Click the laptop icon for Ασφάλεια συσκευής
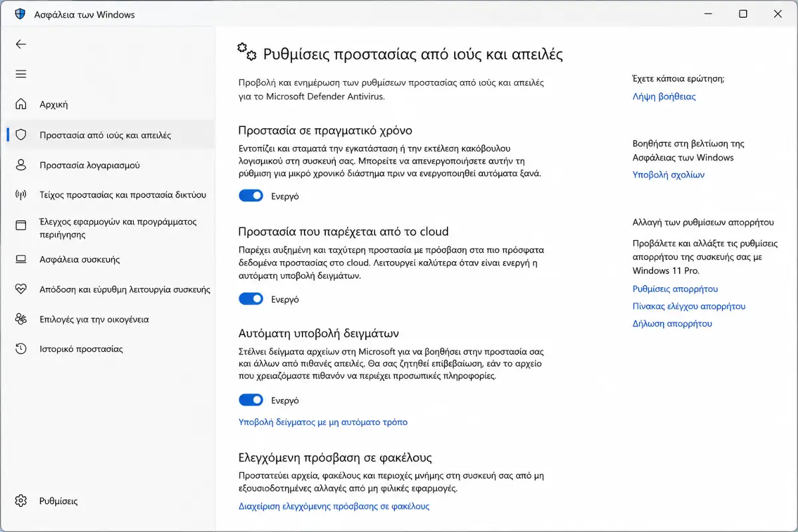 click(x=21, y=259)
